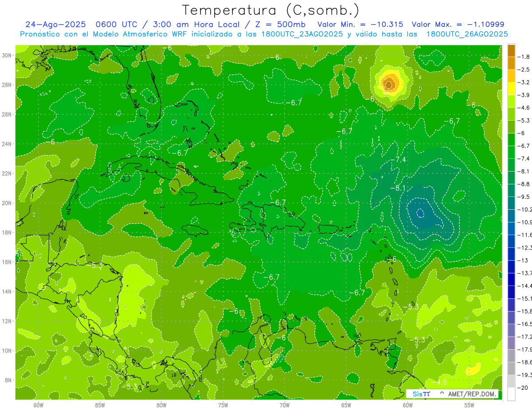Click the colorbar swatch between -17.2 and -17.9
The height and width of the screenshot is (411, 532).
click(x=511, y=343)
